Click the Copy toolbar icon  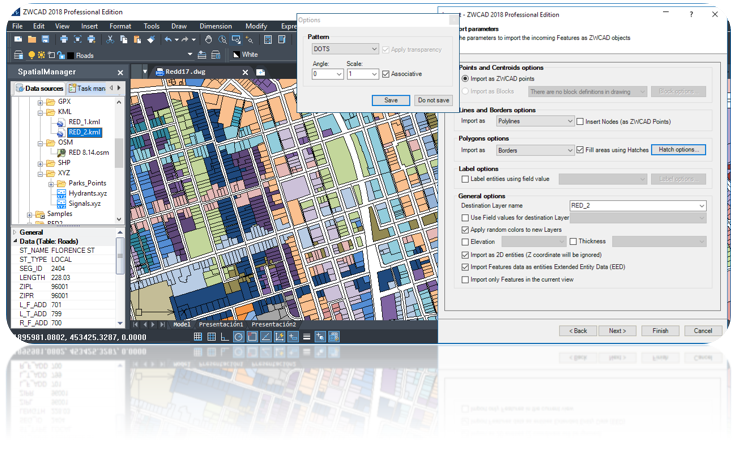pos(123,39)
